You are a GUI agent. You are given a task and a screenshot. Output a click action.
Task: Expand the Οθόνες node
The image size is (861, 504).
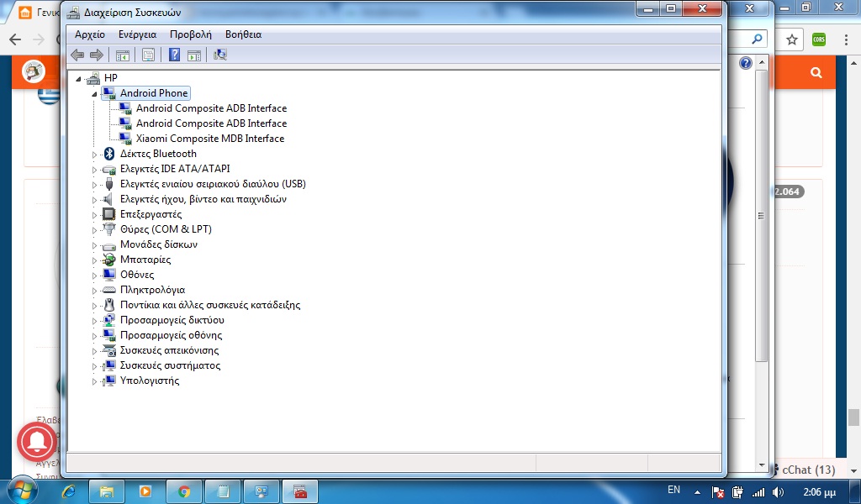click(94, 276)
